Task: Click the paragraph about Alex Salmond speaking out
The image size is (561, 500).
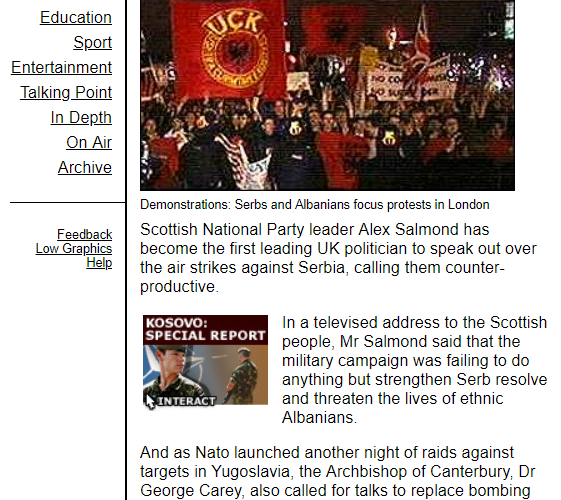Action: point(338,258)
